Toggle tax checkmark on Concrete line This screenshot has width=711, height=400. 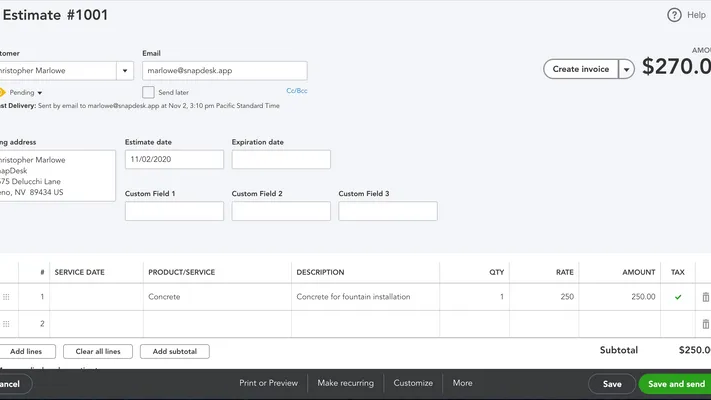pos(679,297)
